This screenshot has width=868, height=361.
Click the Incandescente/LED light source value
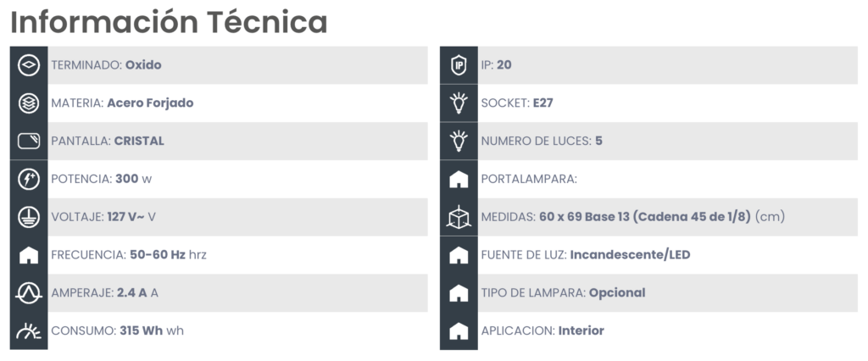click(630, 255)
